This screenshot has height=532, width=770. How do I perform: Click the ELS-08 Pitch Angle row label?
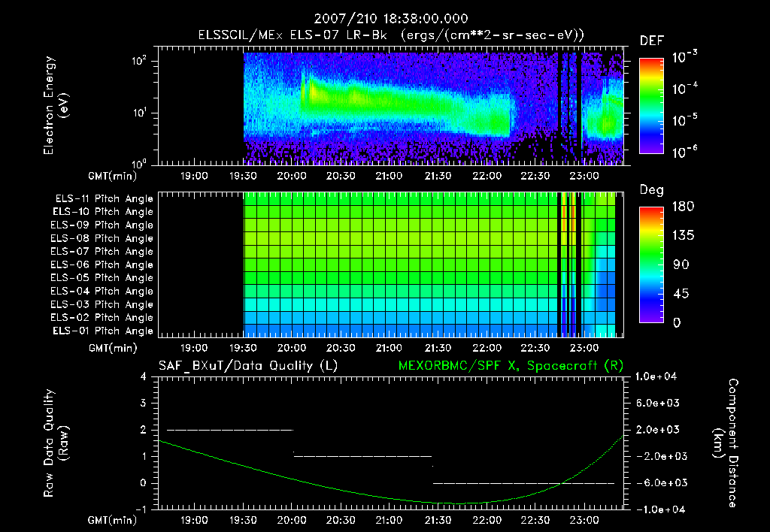[x=102, y=238]
